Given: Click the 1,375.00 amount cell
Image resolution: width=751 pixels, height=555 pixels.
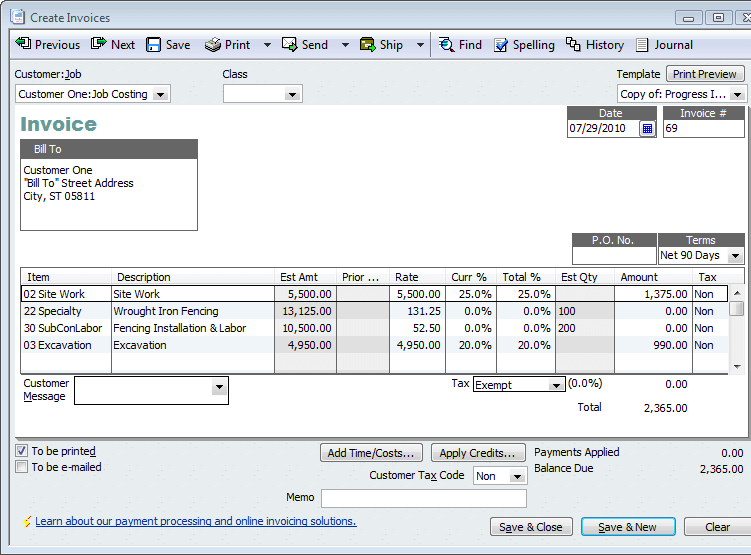Looking at the screenshot, I should click(x=653, y=294).
